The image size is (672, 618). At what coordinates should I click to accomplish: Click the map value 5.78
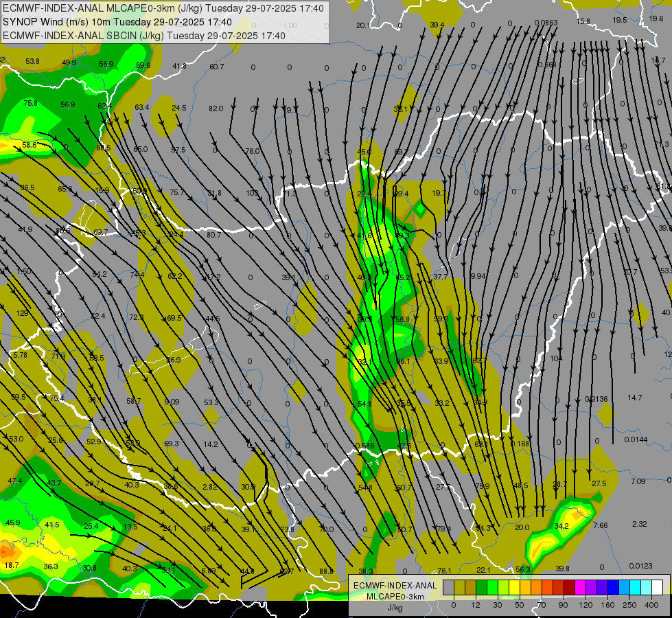(20, 355)
